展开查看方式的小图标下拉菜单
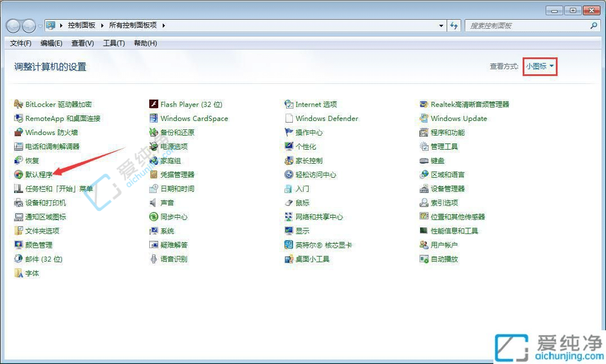Viewport: 606px width, 364px height. [539, 66]
